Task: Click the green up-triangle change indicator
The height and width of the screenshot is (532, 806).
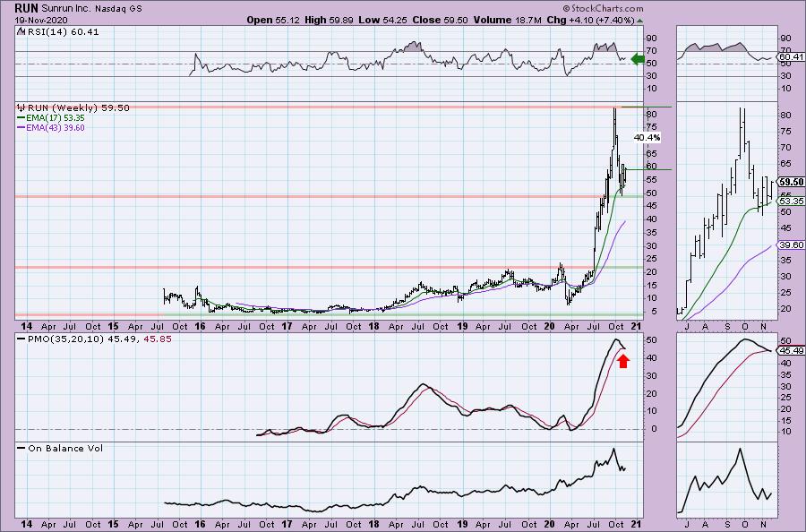Action: click(x=640, y=21)
